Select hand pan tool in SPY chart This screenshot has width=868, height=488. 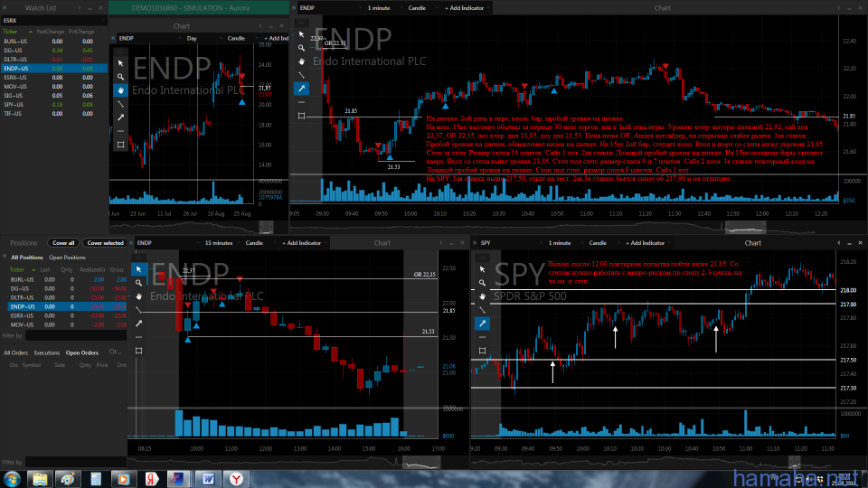(x=482, y=296)
